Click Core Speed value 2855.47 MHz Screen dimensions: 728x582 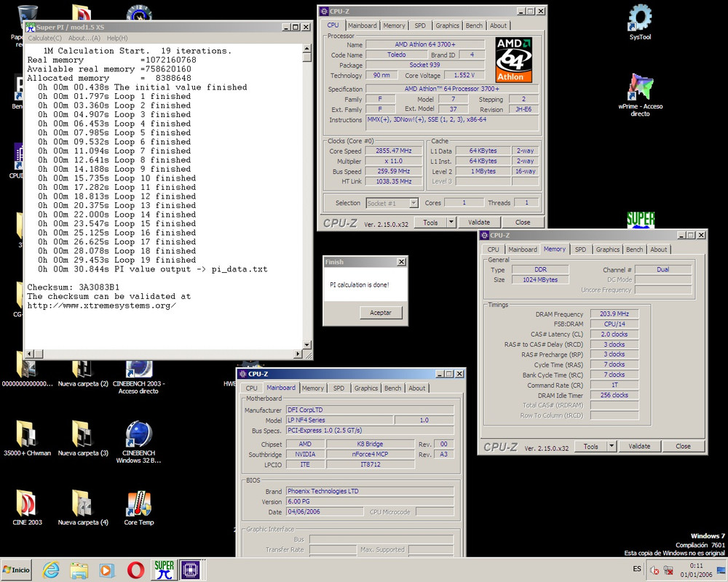[394, 151]
